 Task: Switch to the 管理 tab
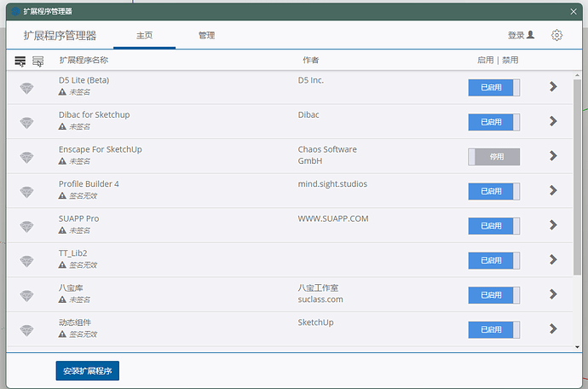[x=206, y=35]
